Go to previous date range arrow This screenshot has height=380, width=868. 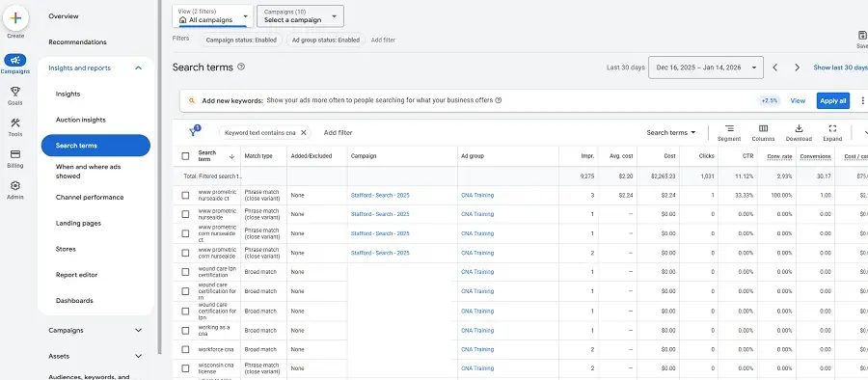[x=775, y=68]
